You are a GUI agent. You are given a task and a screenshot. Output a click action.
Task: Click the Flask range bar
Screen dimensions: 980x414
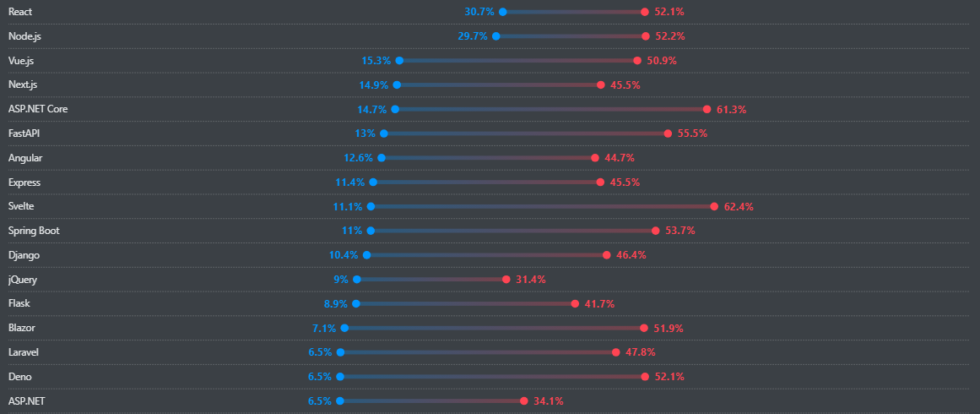pyautogui.click(x=465, y=304)
